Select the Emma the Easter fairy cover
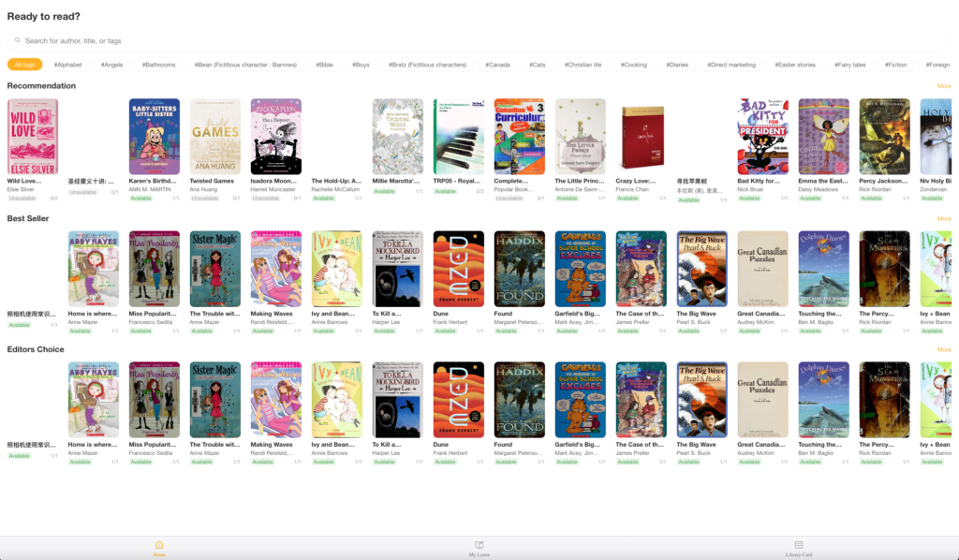 click(x=824, y=137)
